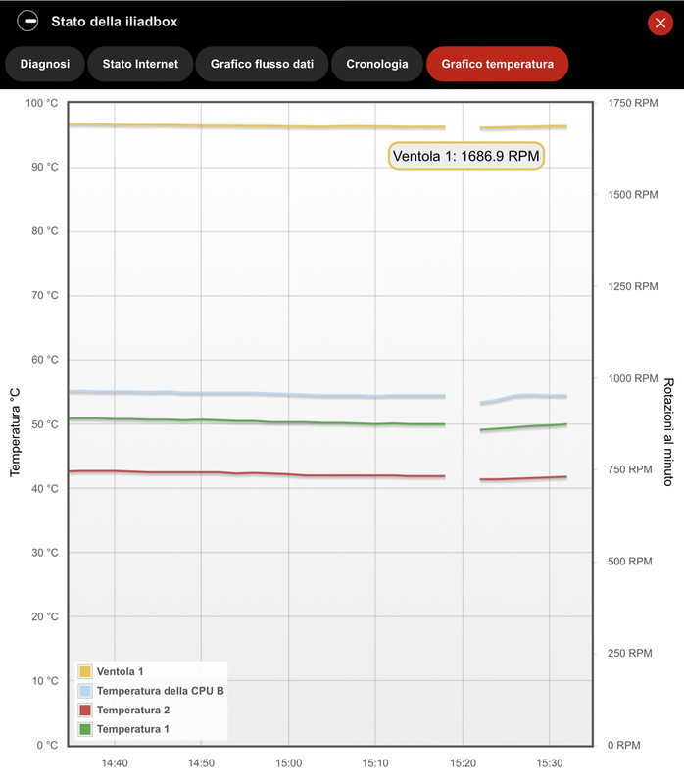Screen dimensions: 684x784
Task: Click the Stato della iliadbox title text
Action: [115, 22]
